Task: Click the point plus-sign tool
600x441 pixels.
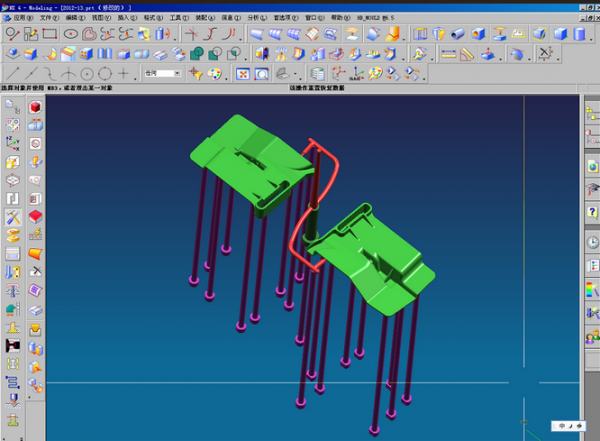Action: pos(123,74)
